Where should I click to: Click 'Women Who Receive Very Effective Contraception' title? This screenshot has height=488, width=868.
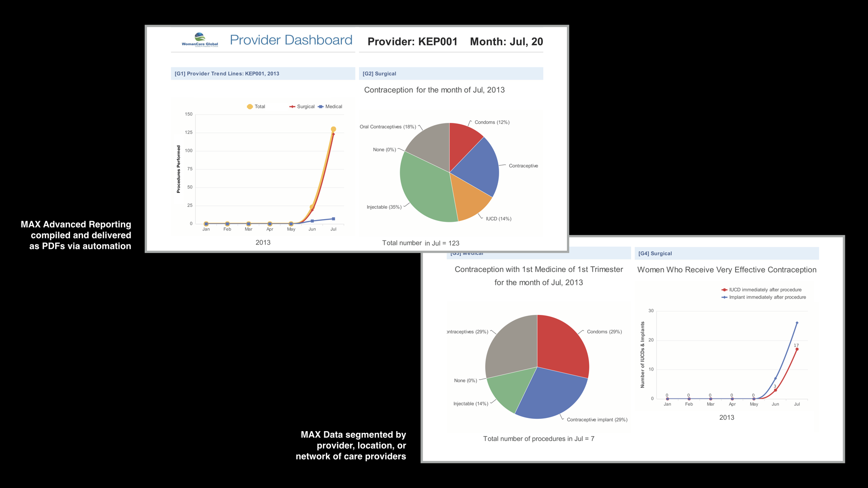coord(727,270)
